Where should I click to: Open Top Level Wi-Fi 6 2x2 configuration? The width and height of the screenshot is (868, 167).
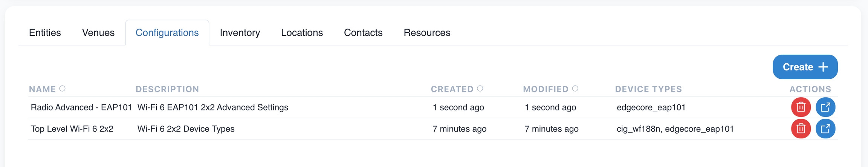pos(825,129)
